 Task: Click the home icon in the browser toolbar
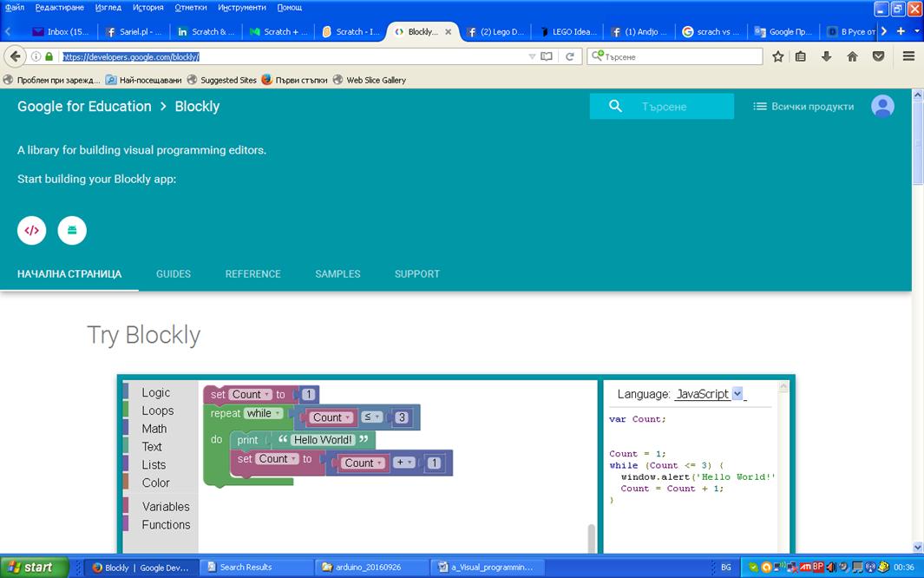tap(851, 56)
